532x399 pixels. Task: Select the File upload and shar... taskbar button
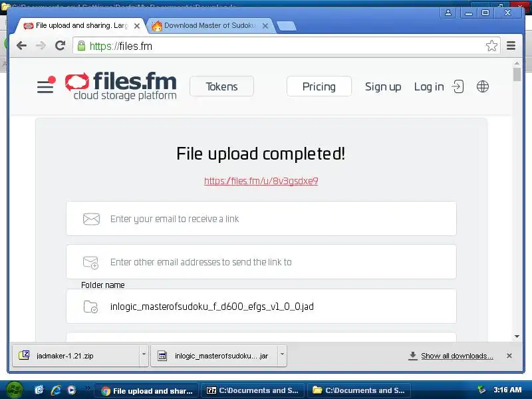point(146,390)
